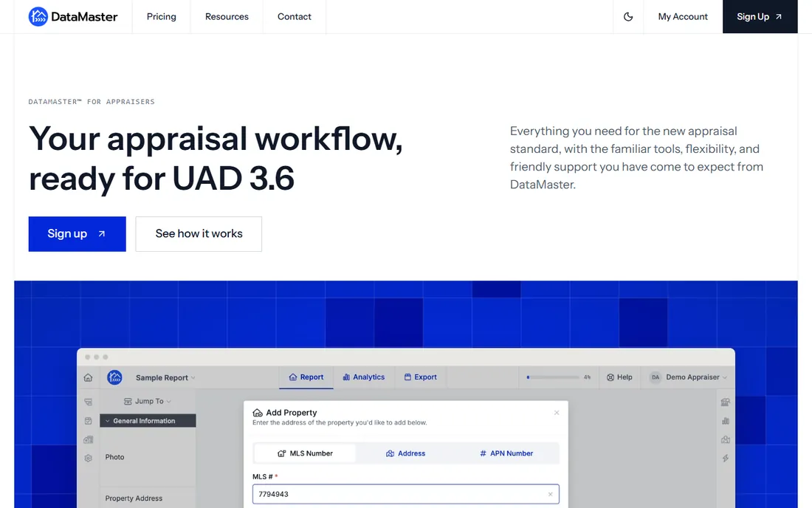Click the Add Property house icon
This screenshot has width=812, height=508.
[258, 413]
